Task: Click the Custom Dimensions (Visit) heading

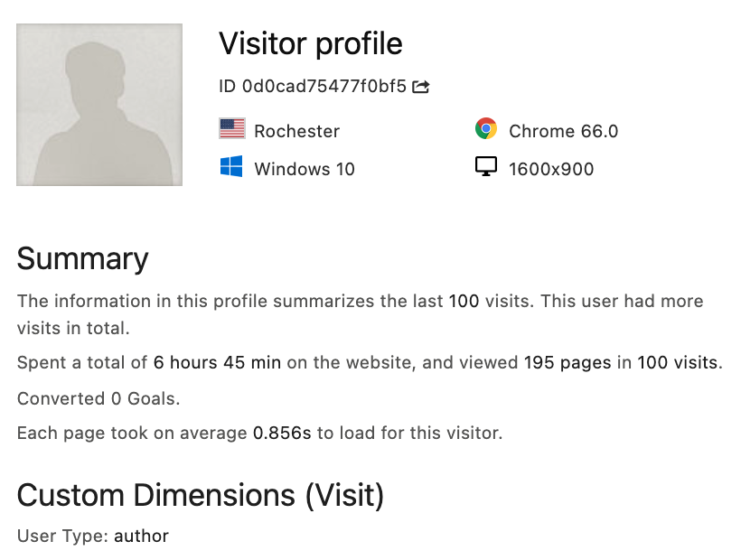Action: point(201,496)
